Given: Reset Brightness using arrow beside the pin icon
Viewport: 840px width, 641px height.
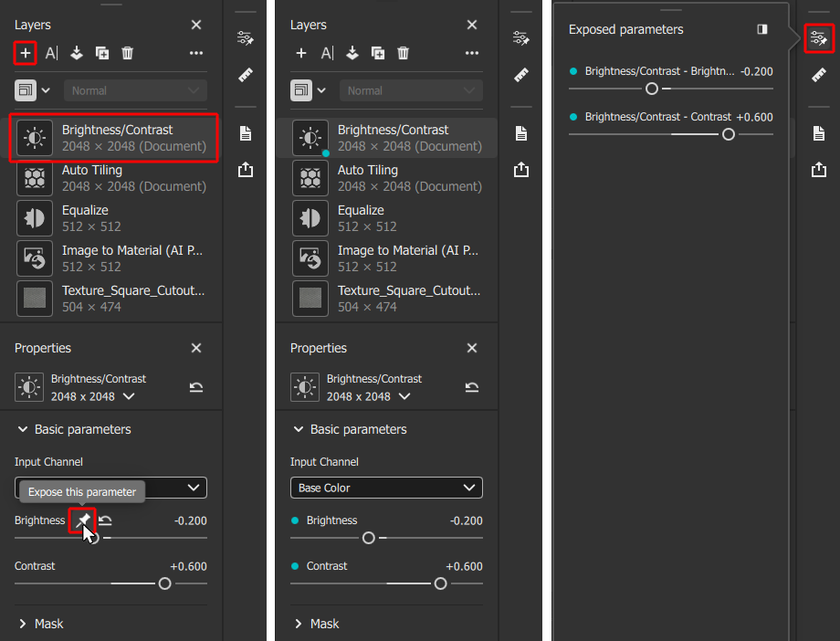Looking at the screenshot, I should 106,520.
